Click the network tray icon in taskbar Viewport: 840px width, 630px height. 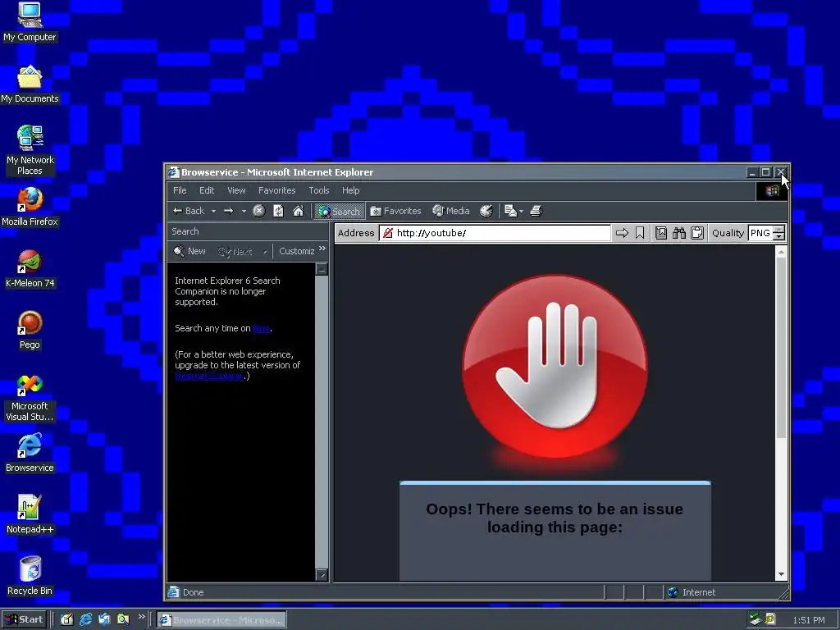coord(756,619)
